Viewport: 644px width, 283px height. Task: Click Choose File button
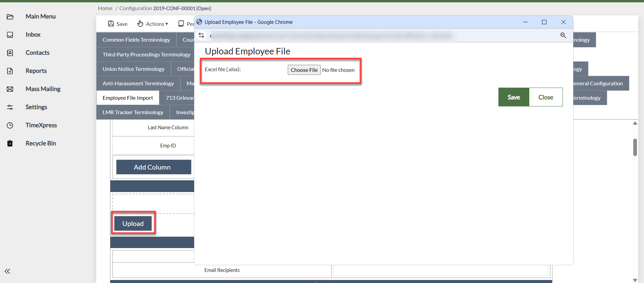[x=304, y=70]
